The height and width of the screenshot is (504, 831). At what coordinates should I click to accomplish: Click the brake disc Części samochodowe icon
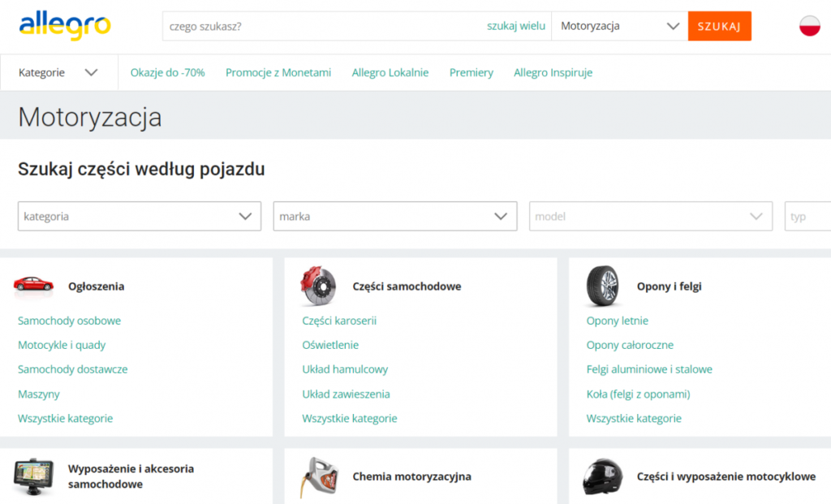(x=318, y=286)
